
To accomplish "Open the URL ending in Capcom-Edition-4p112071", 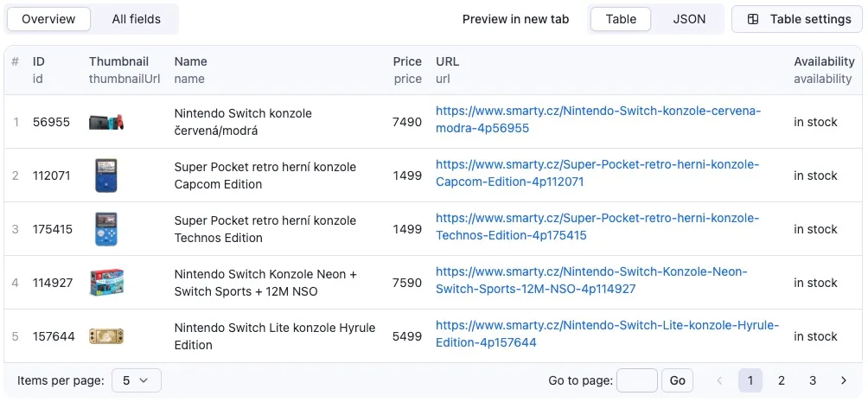I will [597, 173].
